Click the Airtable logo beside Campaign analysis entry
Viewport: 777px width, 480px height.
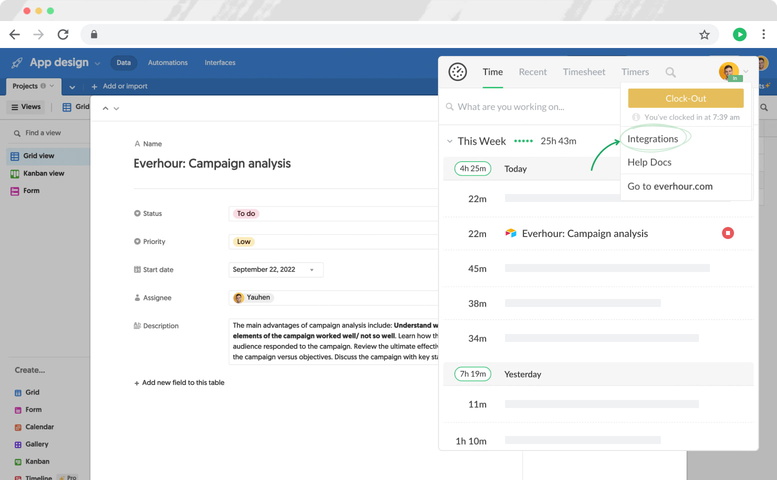[510, 233]
